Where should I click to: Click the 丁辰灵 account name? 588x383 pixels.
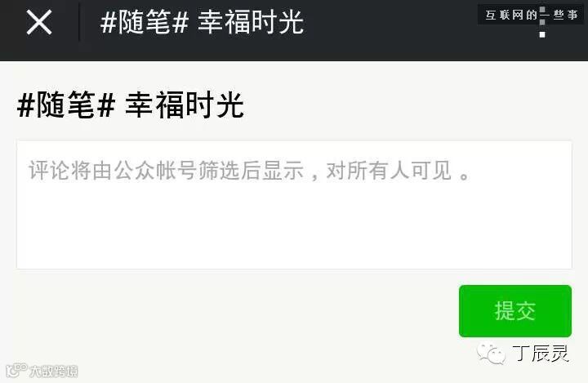[541, 354]
